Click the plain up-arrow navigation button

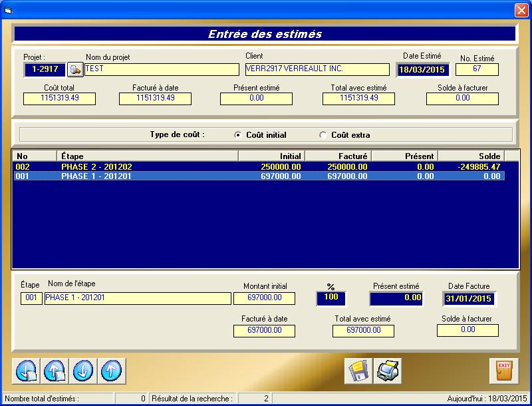point(111,371)
